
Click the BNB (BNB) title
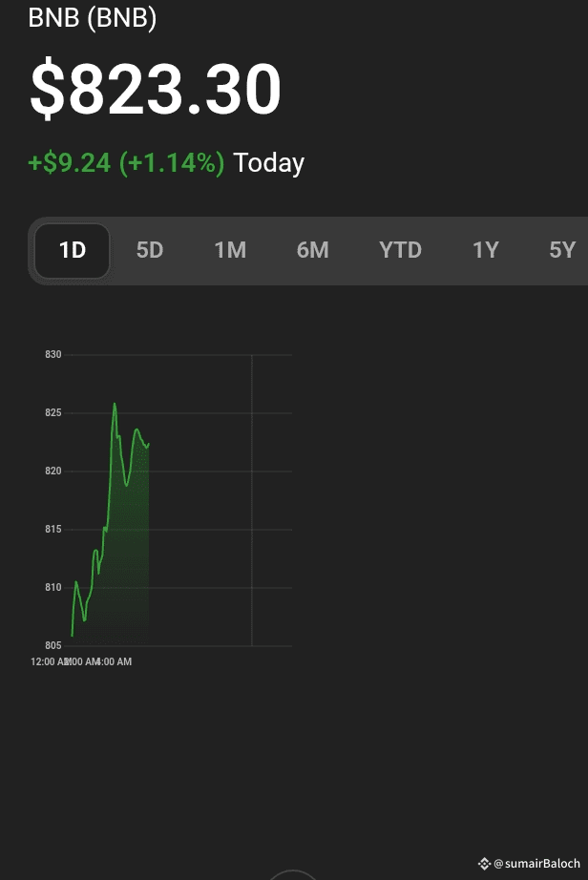(93, 18)
